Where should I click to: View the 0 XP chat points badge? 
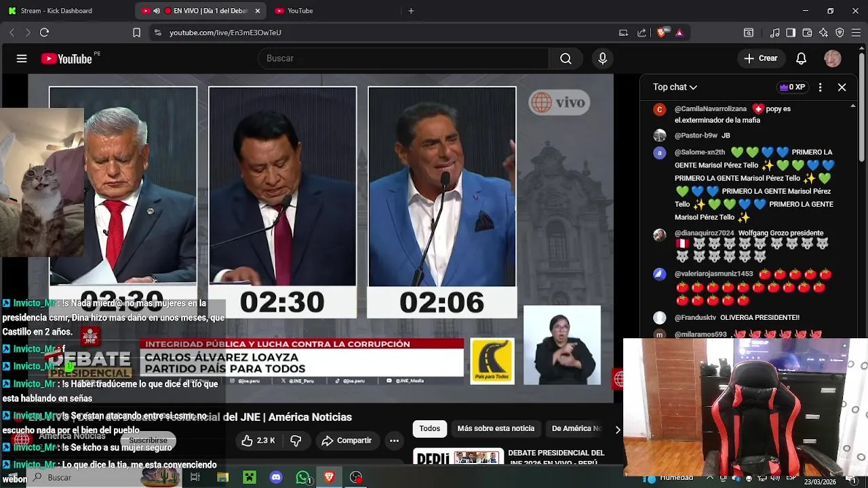click(x=792, y=87)
